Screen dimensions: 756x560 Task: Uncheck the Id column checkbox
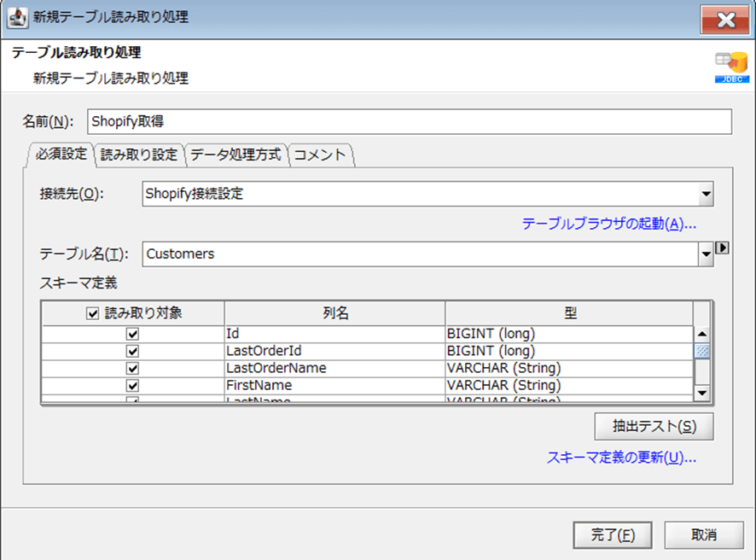tap(132, 334)
